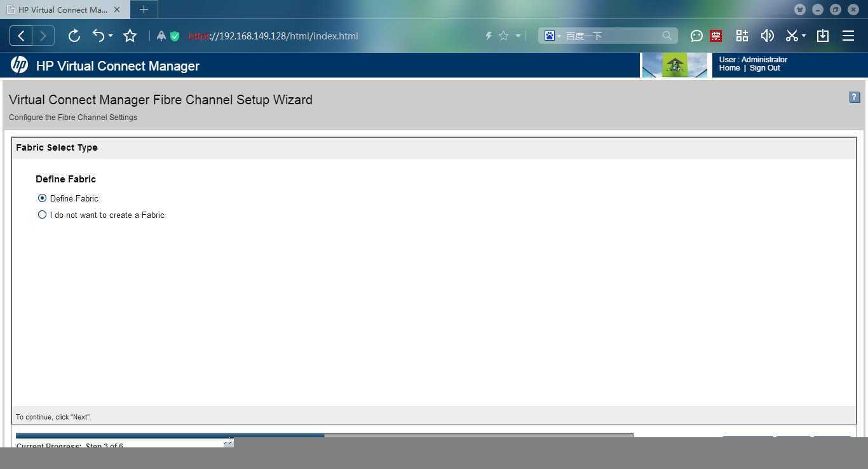Click the browser forward arrow
This screenshot has width=868, height=469.
click(43, 36)
